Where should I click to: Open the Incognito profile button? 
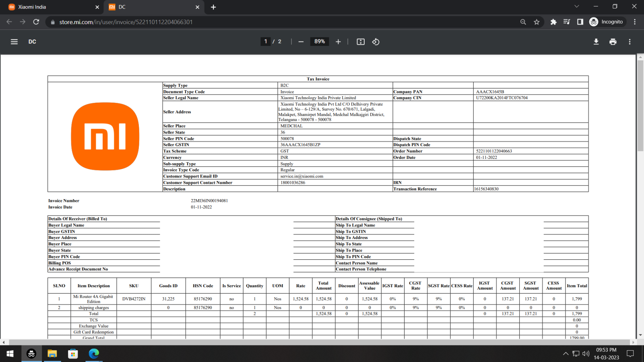point(606,22)
